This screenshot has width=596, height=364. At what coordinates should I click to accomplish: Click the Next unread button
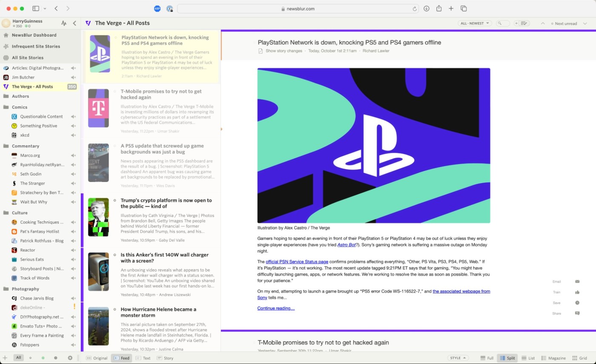point(564,23)
